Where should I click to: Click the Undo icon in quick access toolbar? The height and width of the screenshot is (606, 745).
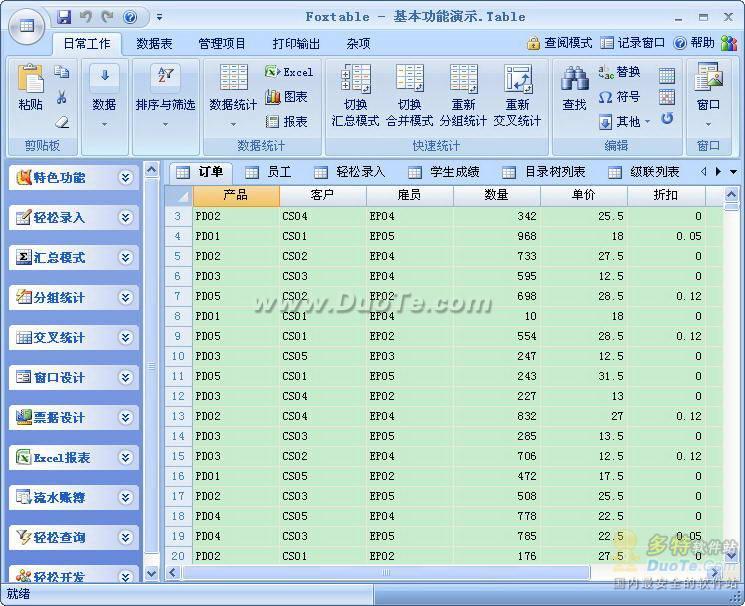click(86, 17)
